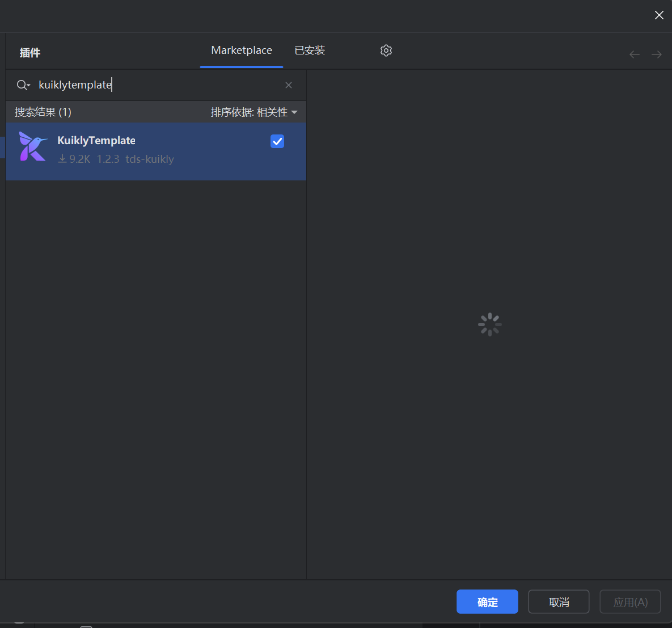Click the KuiklyTemplate hummingbird logo
Image resolution: width=672 pixels, height=628 pixels.
tap(33, 146)
